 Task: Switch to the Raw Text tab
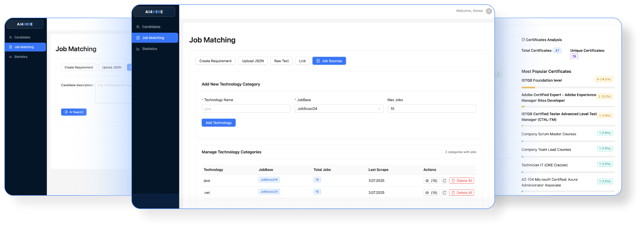click(x=281, y=61)
